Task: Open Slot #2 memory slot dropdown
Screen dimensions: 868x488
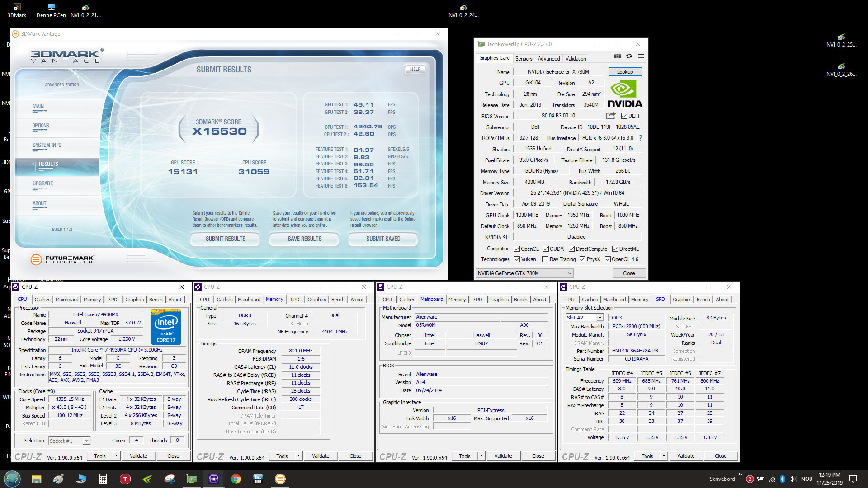Action: coord(585,318)
